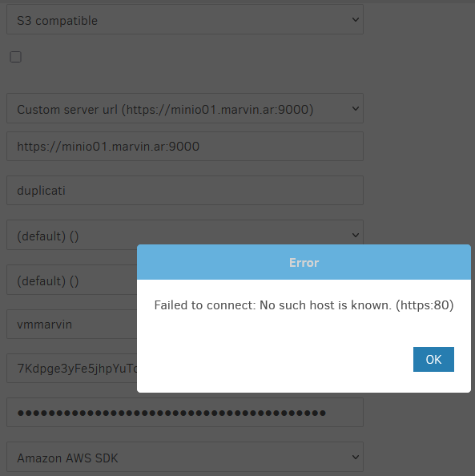Click the chevron arrow on the first (default) () selector
Viewport: 475px width, 476px height.
coord(356,236)
